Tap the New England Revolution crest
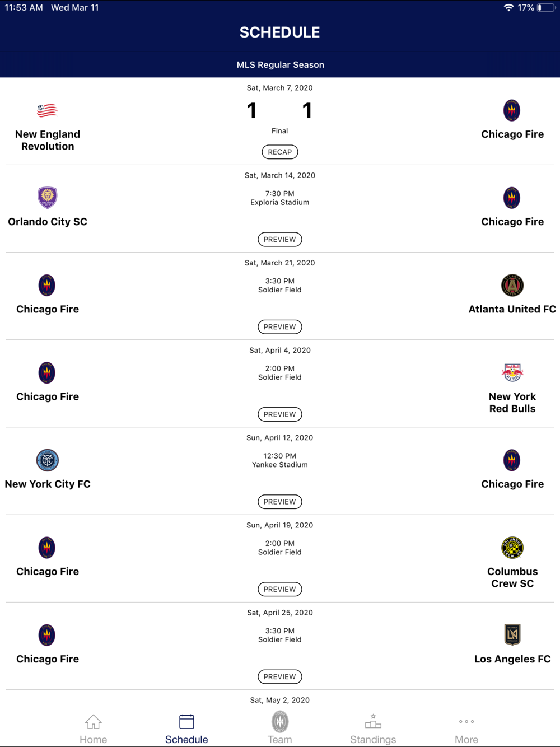The width and height of the screenshot is (560, 747). click(47, 110)
